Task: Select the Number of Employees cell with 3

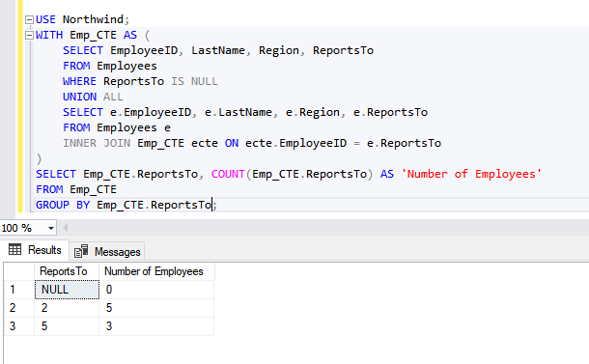Action: [156, 326]
